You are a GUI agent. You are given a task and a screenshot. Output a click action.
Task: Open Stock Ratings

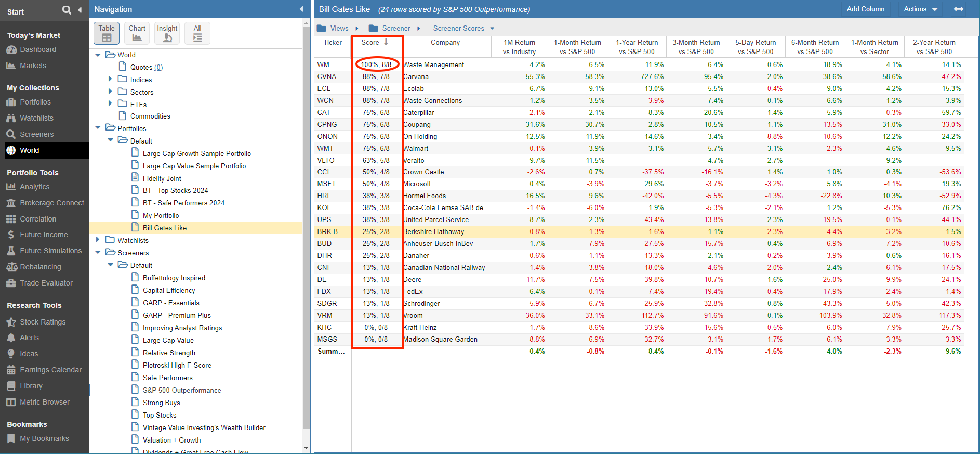pos(43,322)
